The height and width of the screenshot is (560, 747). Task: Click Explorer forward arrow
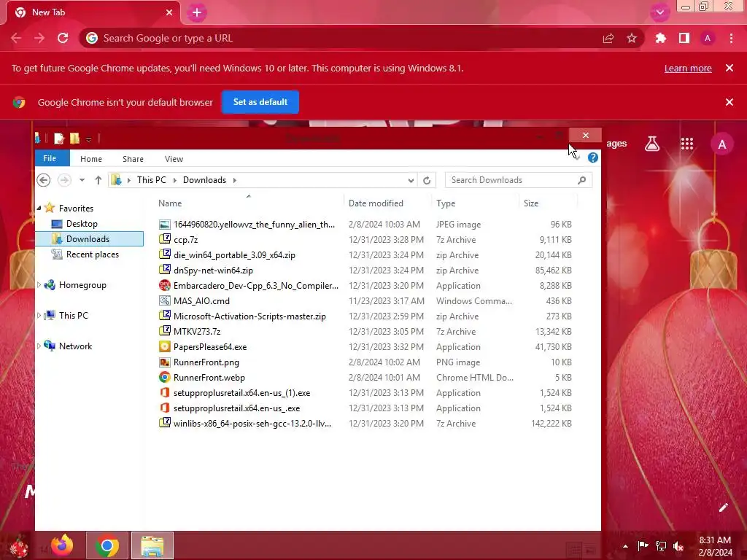[64, 180]
